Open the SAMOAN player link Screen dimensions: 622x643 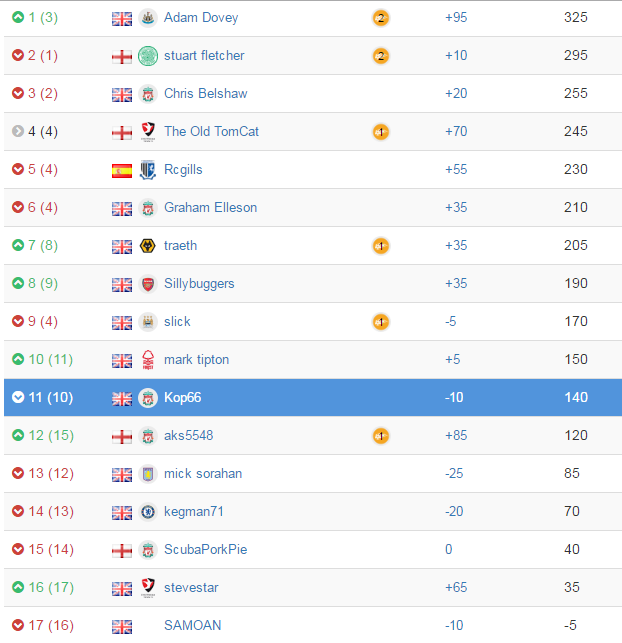(x=192, y=625)
